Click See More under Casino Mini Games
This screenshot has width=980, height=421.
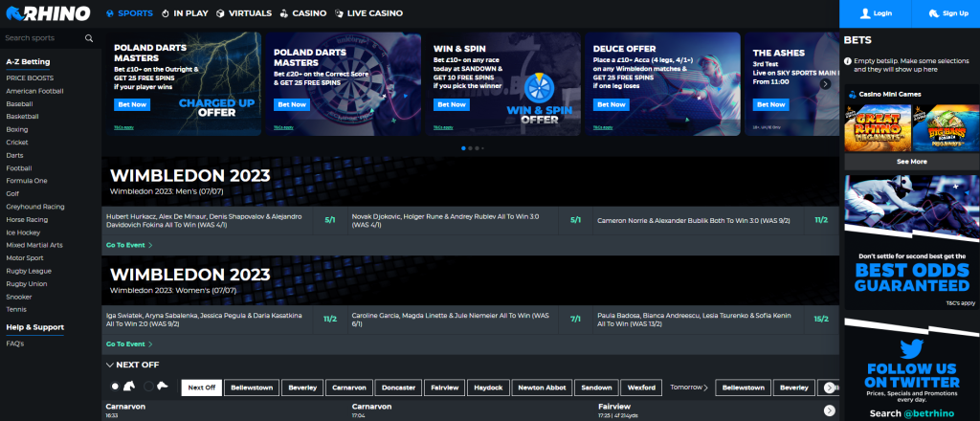(x=912, y=162)
